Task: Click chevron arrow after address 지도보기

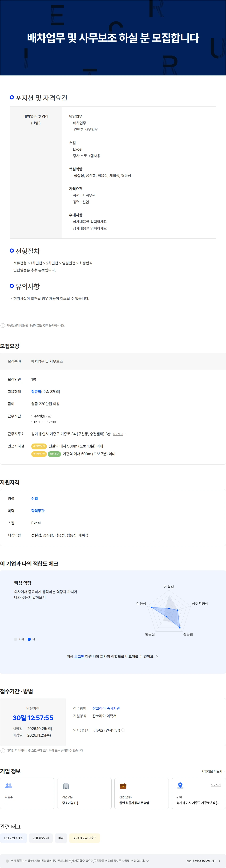Action: [126, 434]
